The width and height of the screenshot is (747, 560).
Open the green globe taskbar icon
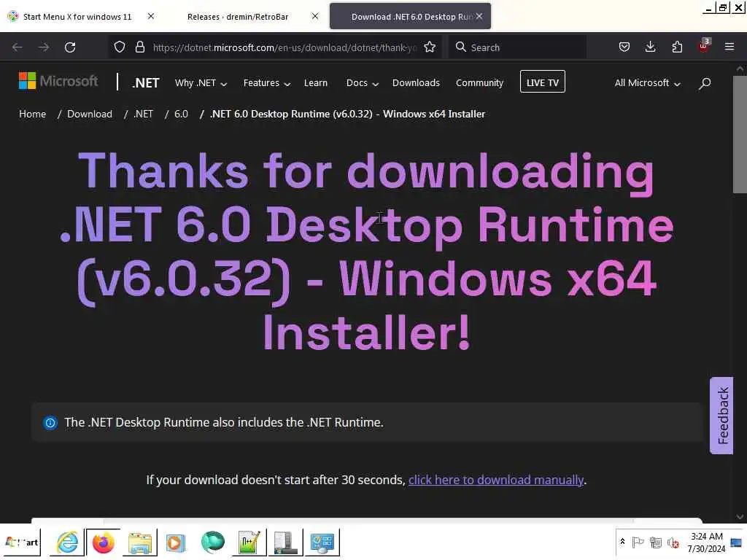click(x=212, y=542)
